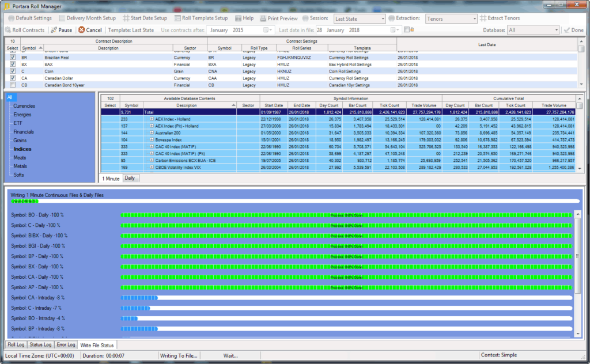Switch to the 1 Minute tab
This screenshot has height=364, width=590.
pos(111,179)
